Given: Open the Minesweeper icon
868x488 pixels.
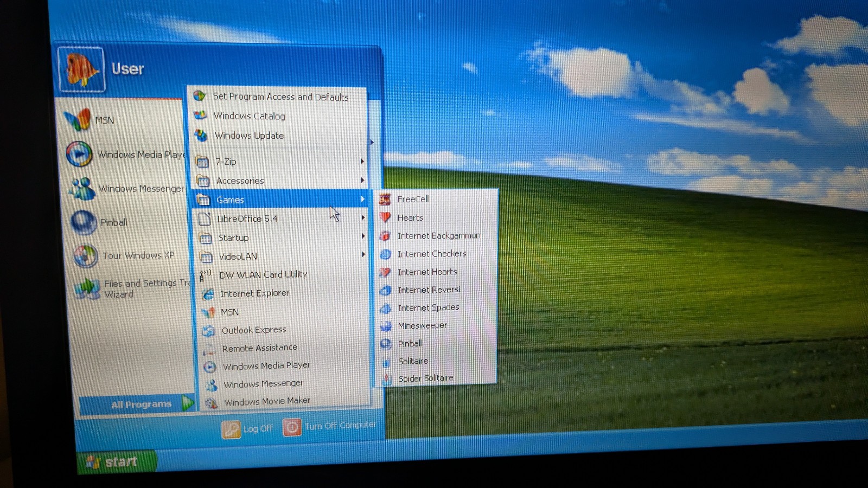Looking at the screenshot, I should tap(386, 326).
